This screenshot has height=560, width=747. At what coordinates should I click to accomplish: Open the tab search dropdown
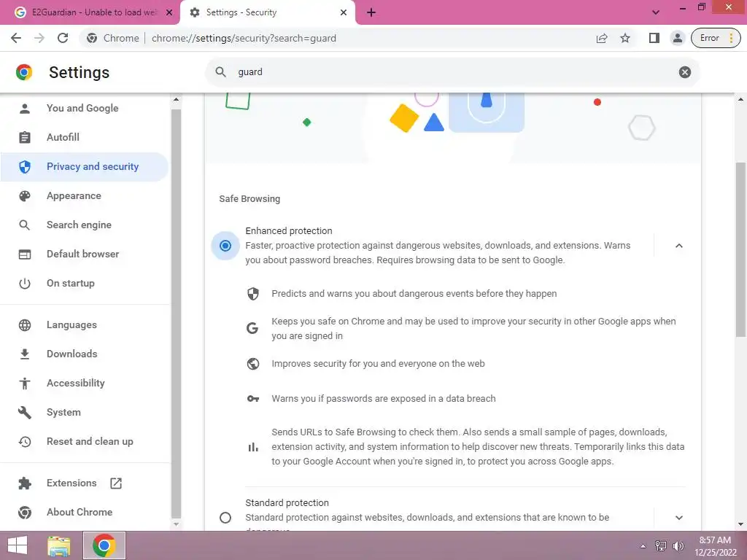pos(656,12)
